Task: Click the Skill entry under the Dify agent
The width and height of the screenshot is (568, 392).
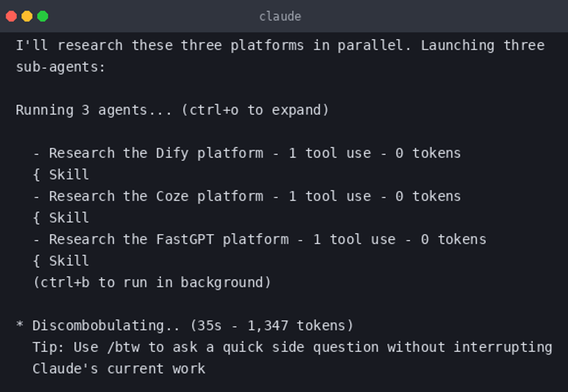Action: pos(69,174)
